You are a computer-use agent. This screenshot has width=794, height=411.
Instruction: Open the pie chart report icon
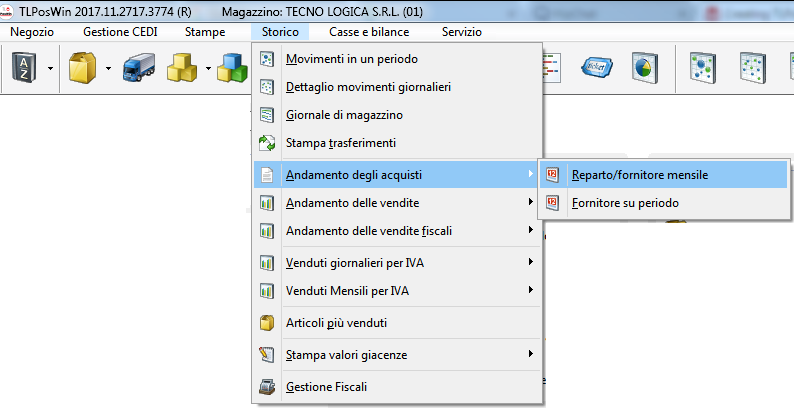click(645, 68)
